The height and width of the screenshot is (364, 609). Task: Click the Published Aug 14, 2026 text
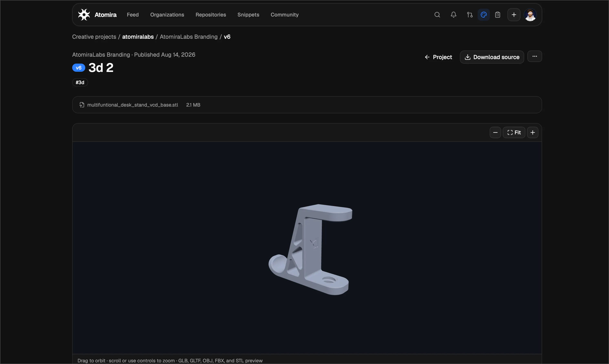[x=164, y=55]
